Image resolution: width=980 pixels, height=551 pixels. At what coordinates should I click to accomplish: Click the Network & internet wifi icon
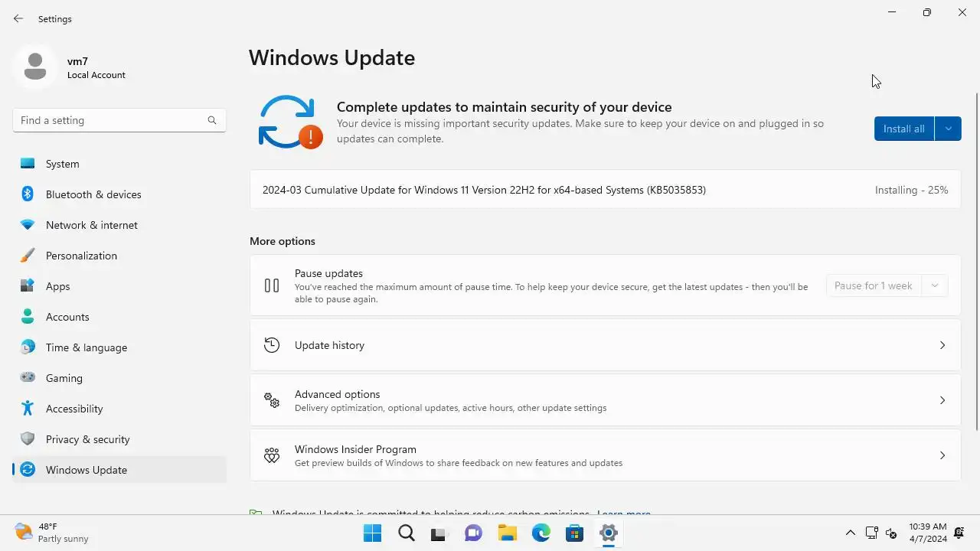coord(28,225)
